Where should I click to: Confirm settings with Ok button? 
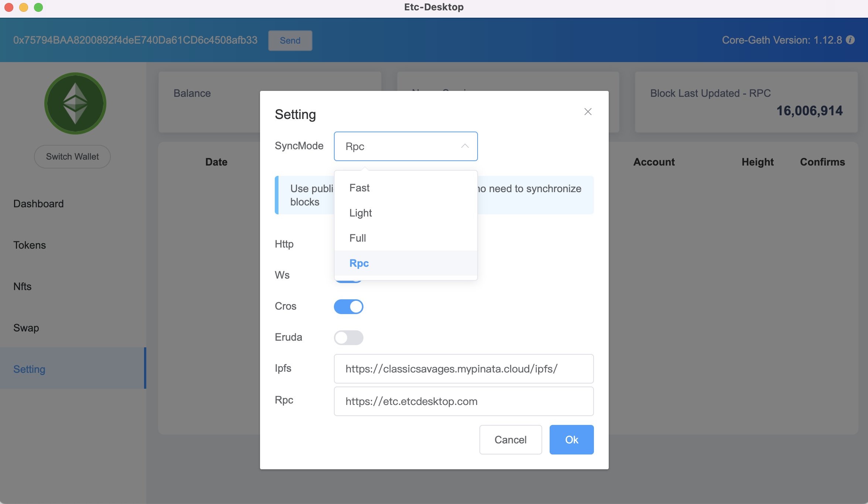[x=571, y=440]
